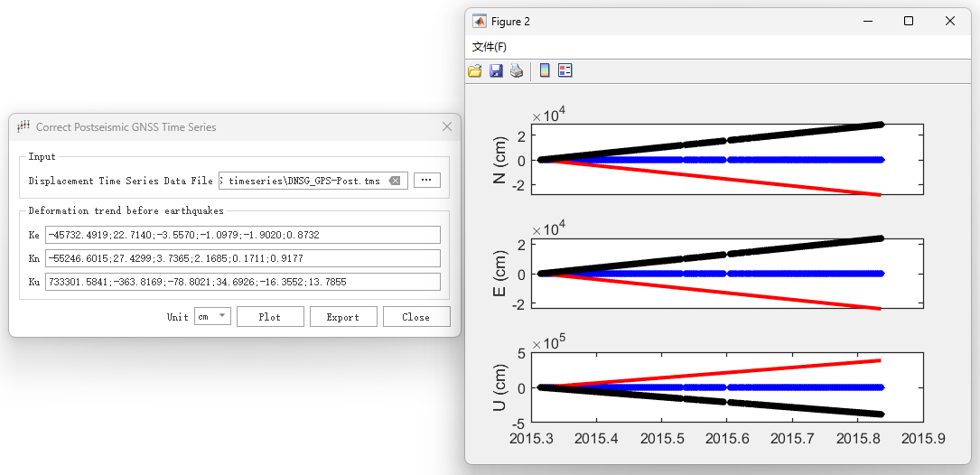The image size is (980, 475).
Task: Click the Export button
Action: click(343, 317)
